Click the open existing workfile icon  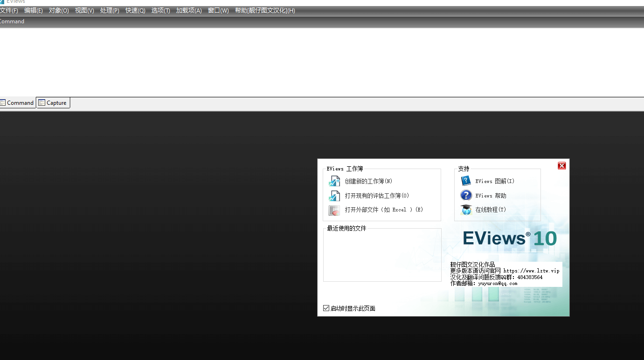coord(334,196)
